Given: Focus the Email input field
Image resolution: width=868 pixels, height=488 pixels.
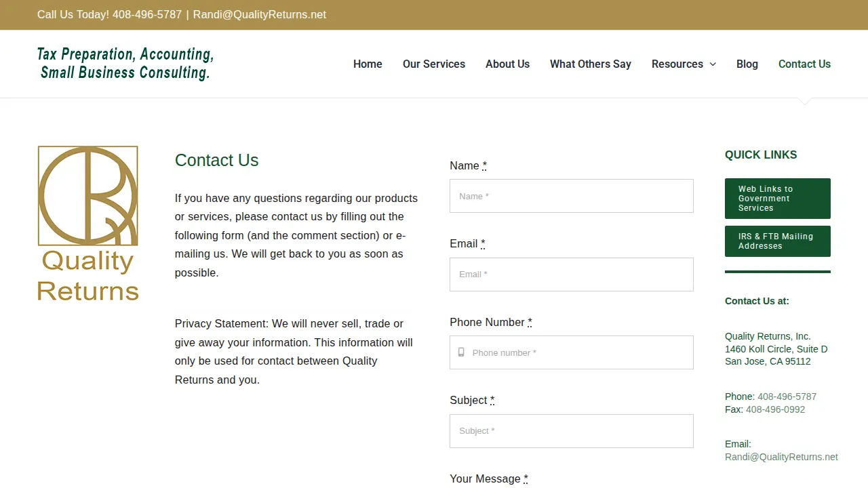Looking at the screenshot, I should tap(572, 274).
